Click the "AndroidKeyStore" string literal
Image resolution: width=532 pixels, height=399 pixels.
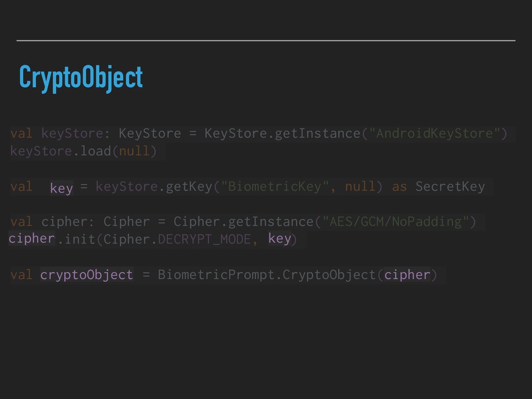(x=434, y=134)
